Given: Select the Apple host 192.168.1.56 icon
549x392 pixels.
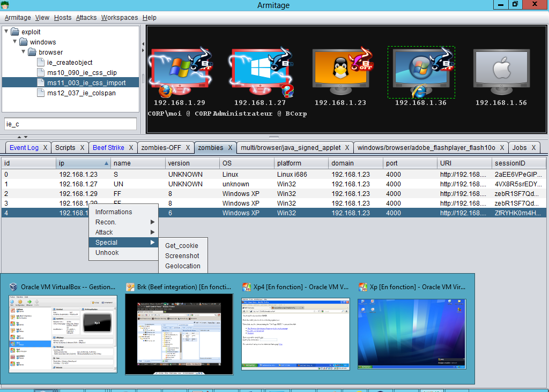Looking at the screenshot, I should pyautogui.click(x=501, y=72).
